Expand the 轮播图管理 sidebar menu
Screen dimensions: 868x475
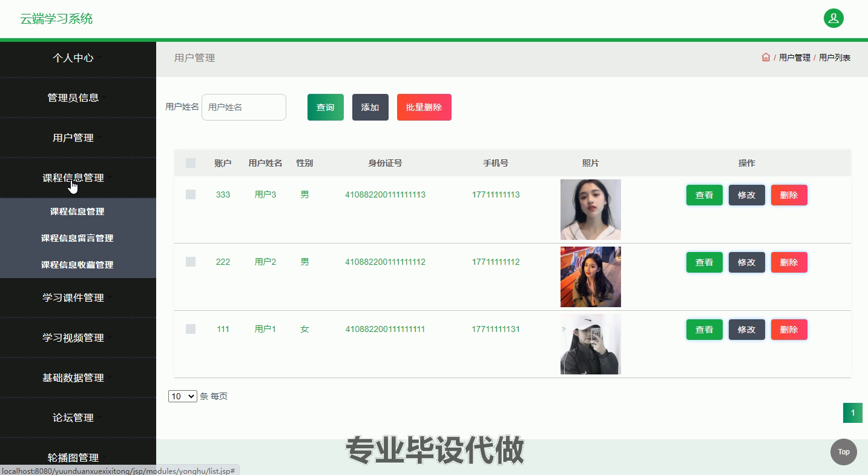pos(78,457)
